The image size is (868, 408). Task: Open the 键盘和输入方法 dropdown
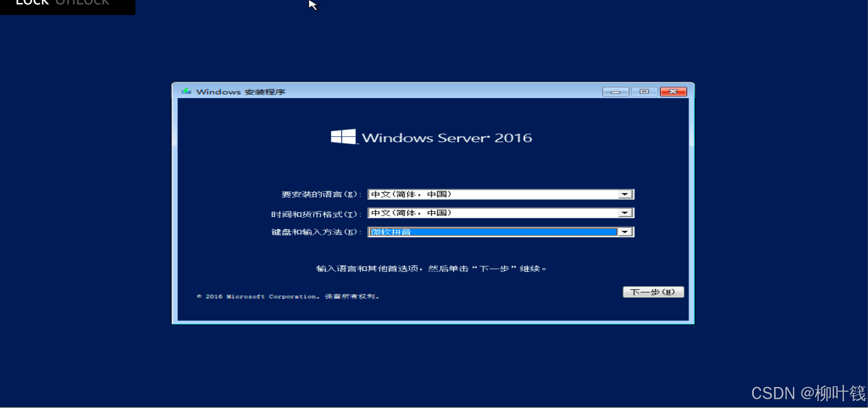[x=625, y=232]
